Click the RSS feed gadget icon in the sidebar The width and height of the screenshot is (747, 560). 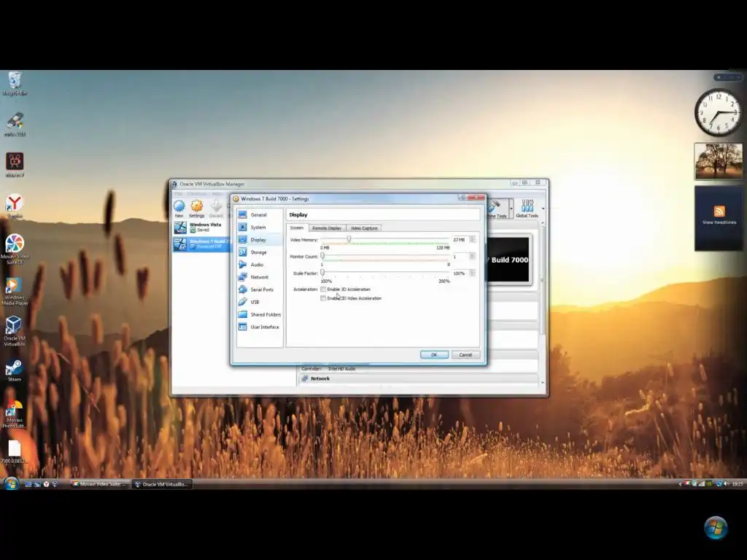[x=719, y=211]
